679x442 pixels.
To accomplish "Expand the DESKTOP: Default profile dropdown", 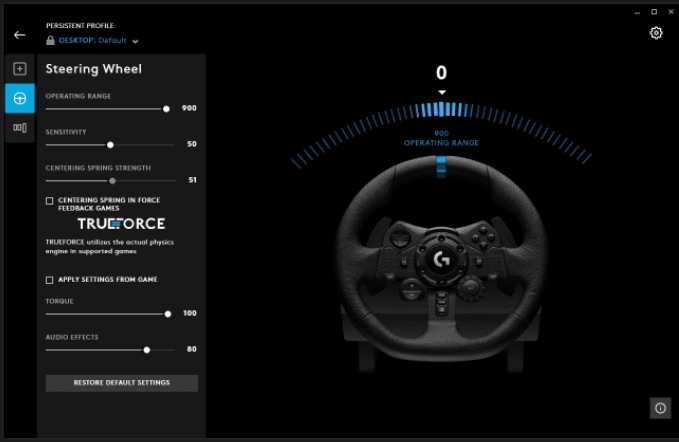I will 92,40.
